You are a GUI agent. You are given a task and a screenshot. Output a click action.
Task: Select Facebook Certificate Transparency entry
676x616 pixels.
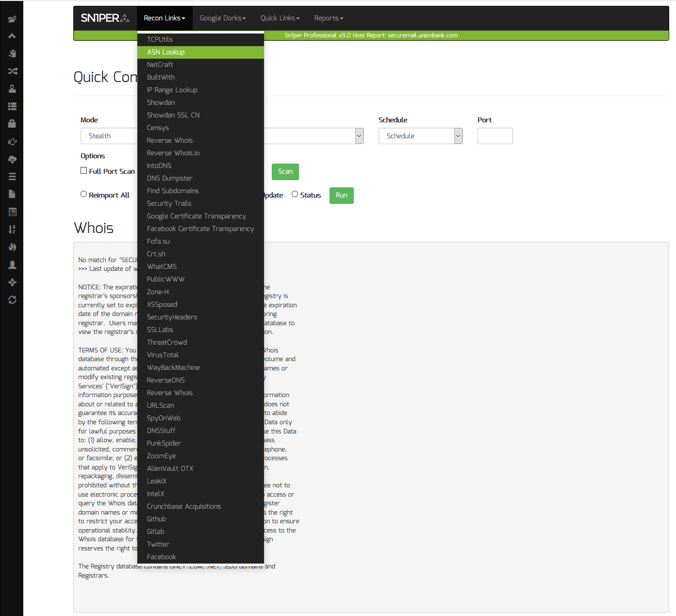200,229
